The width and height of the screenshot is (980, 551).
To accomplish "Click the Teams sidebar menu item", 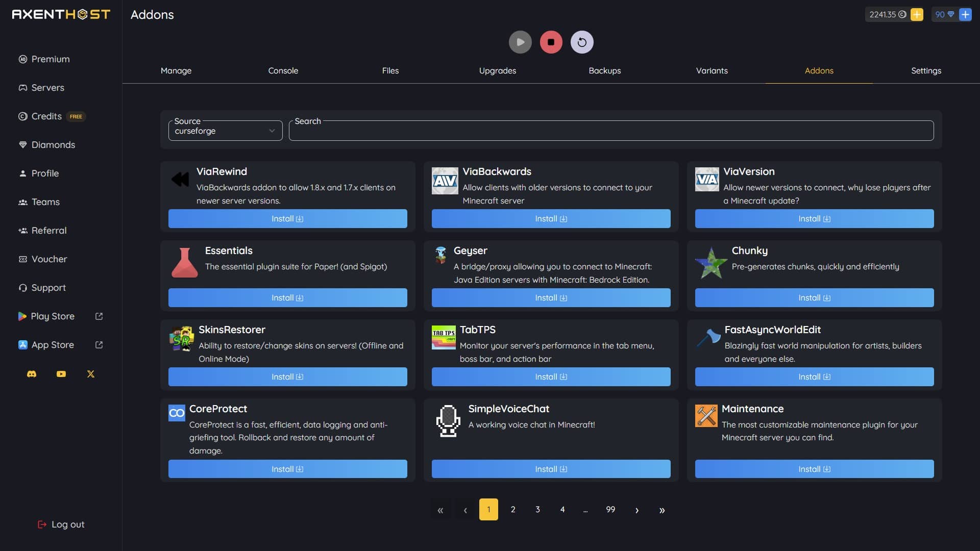I will pyautogui.click(x=45, y=202).
